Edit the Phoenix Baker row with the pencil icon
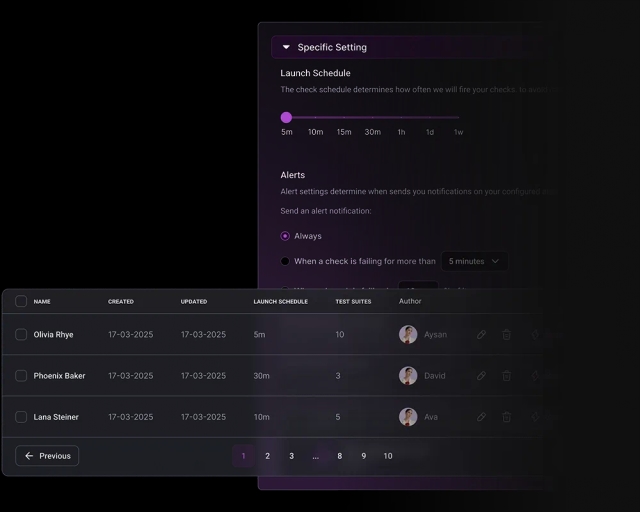640x512 pixels. 481,376
